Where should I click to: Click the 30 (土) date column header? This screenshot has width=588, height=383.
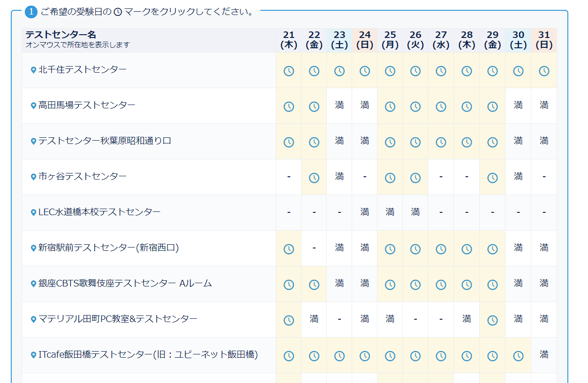(x=518, y=40)
